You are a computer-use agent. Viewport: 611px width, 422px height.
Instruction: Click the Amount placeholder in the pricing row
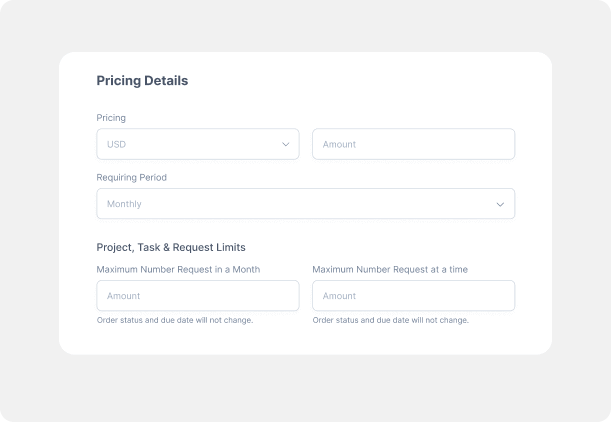point(339,144)
